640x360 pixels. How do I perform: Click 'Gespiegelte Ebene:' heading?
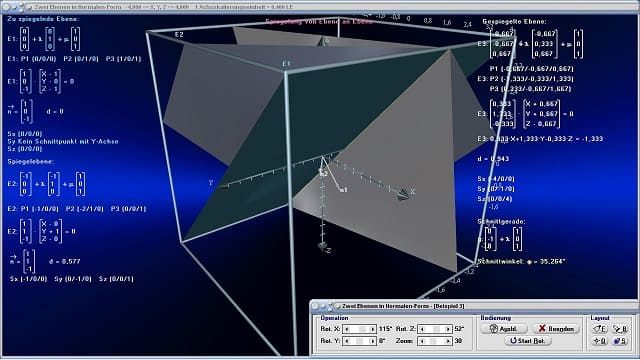tap(514, 21)
